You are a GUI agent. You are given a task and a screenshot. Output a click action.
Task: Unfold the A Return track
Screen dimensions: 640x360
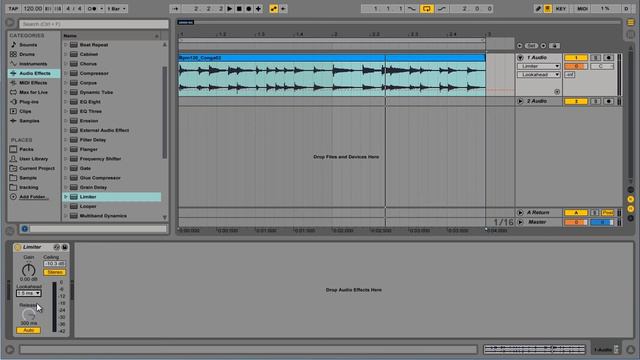(520, 213)
